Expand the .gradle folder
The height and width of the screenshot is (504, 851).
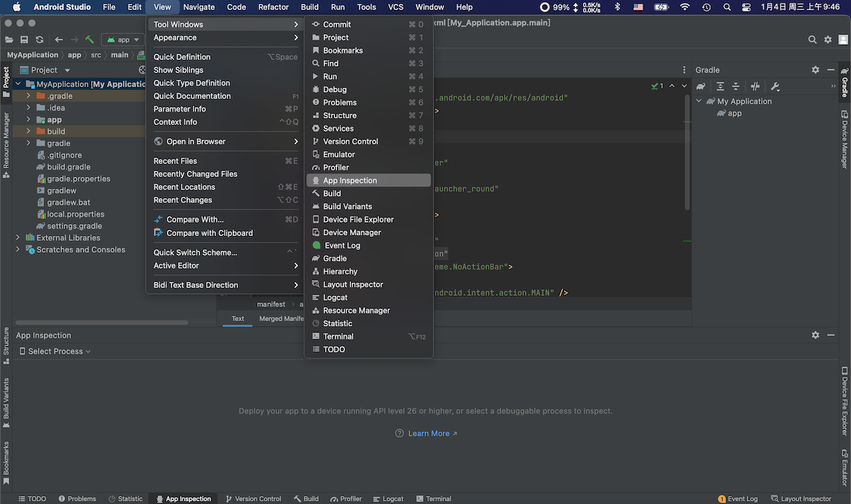(29, 96)
